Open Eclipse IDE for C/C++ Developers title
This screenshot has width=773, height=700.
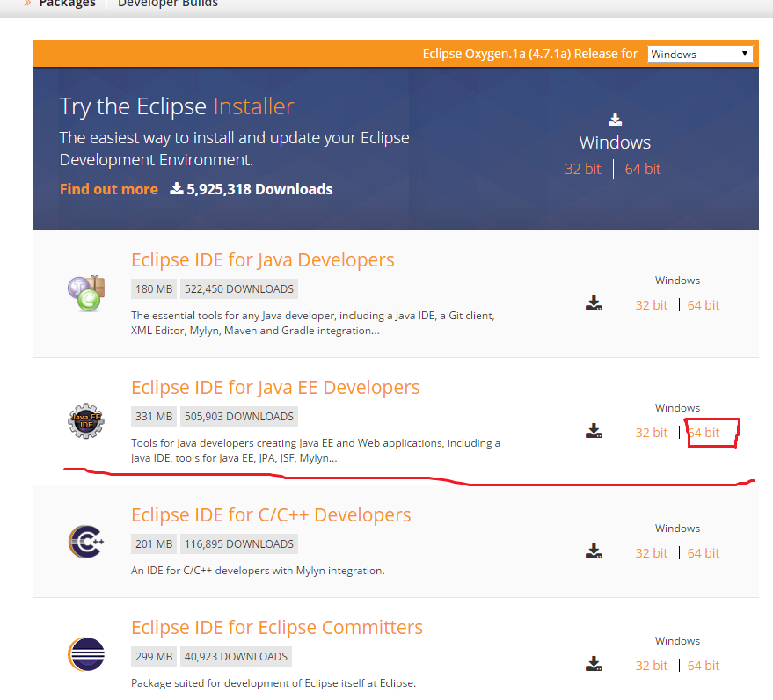pos(271,515)
